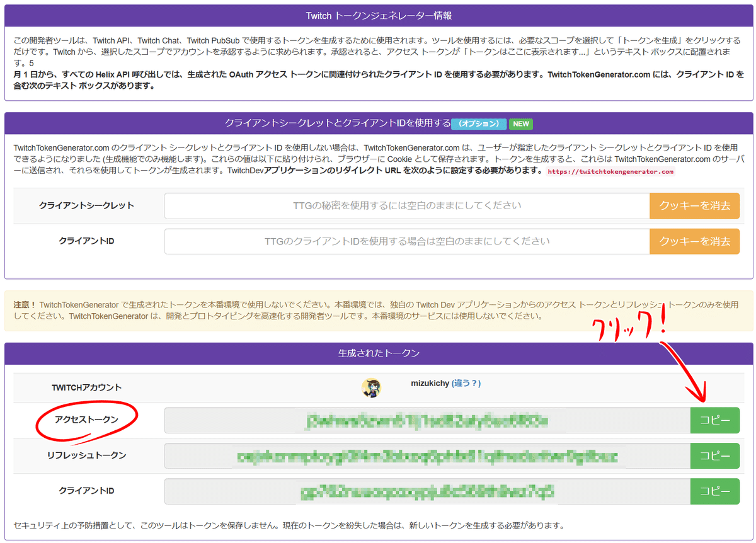Viewport: 756px width, 543px height.
Task: Select the blurred access token text box
Action: pyautogui.click(x=427, y=420)
